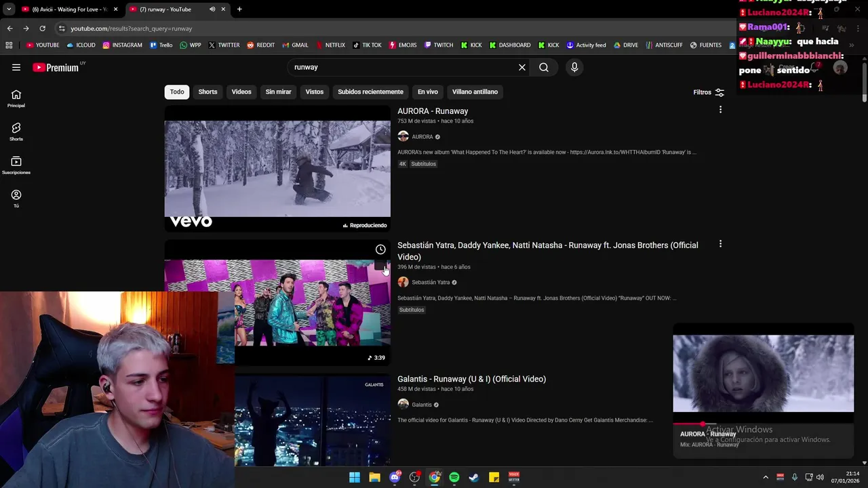
Task: Open Galantis - Runaway (U & I) title
Action: (471, 379)
